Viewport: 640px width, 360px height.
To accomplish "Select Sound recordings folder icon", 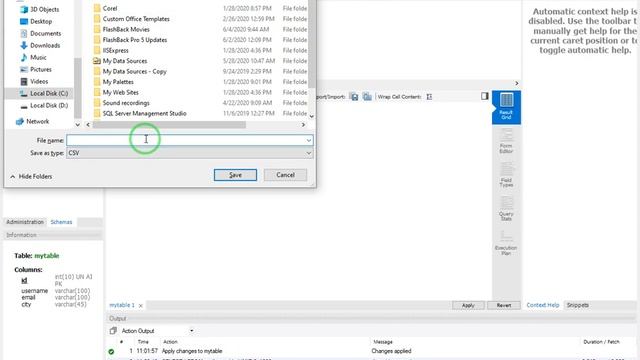I will pos(97,103).
